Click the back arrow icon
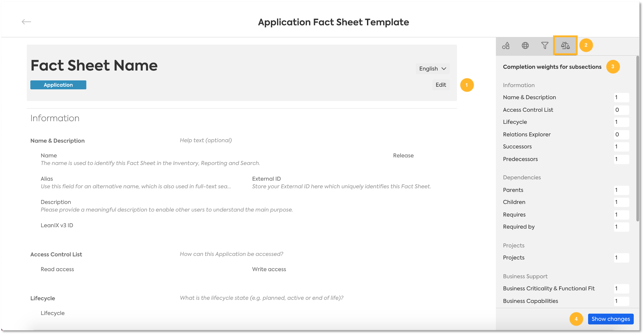This screenshot has width=644, height=335. (x=26, y=22)
